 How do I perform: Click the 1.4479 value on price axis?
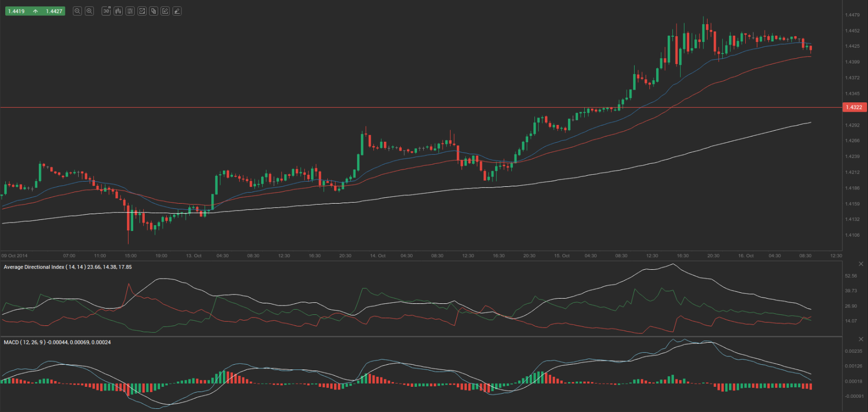click(x=852, y=15)
